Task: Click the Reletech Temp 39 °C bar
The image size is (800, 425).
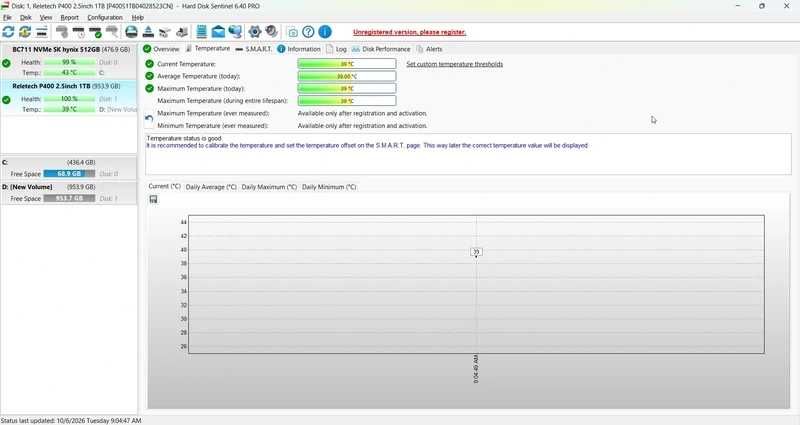Action: pos(69,109)
